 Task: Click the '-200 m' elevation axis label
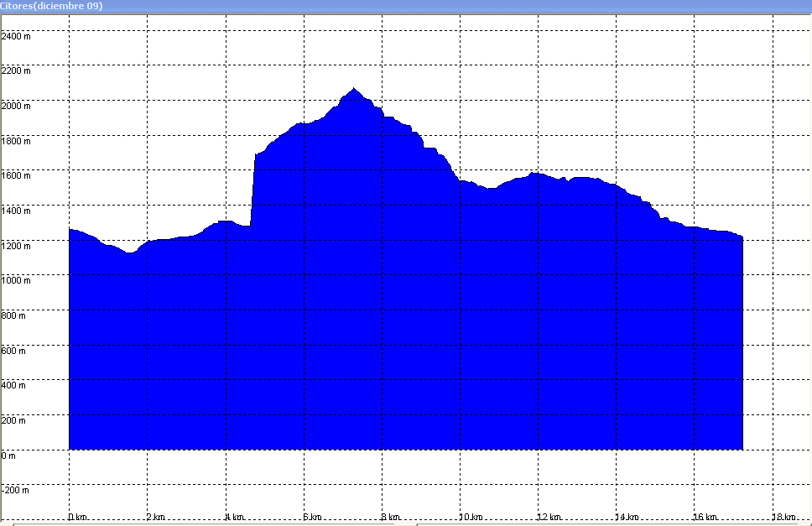click(15, 490)
